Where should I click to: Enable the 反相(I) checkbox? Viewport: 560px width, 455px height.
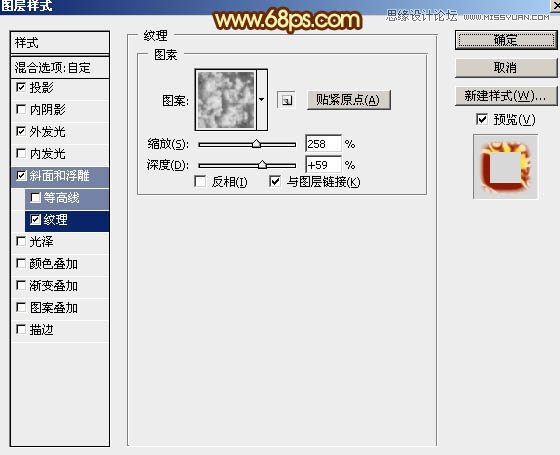pos(200,181)
